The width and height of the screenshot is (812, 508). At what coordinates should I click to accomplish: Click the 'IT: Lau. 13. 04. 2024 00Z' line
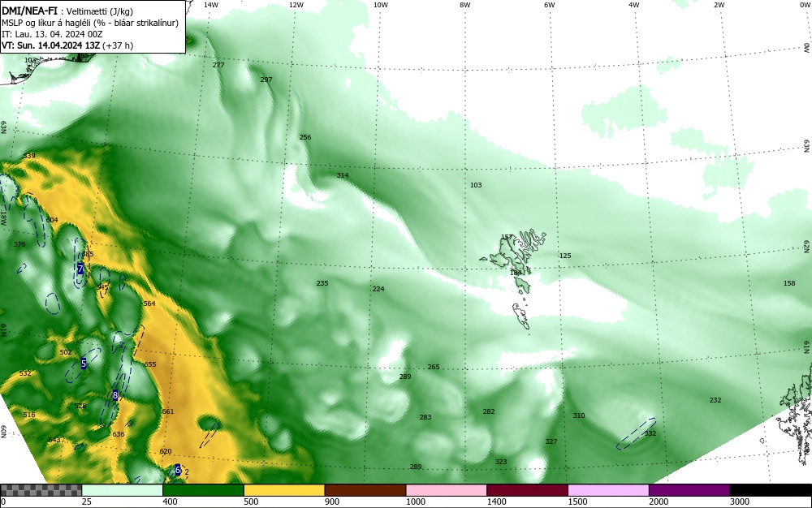tap(52, 34)
